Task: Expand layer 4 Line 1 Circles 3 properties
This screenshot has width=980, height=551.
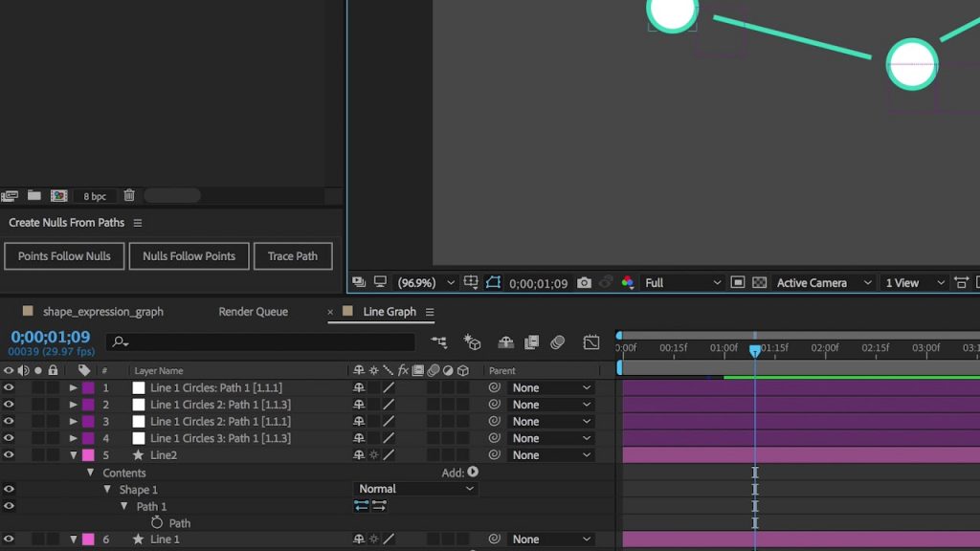Action: pyautogui.click(x=73, y=438)
